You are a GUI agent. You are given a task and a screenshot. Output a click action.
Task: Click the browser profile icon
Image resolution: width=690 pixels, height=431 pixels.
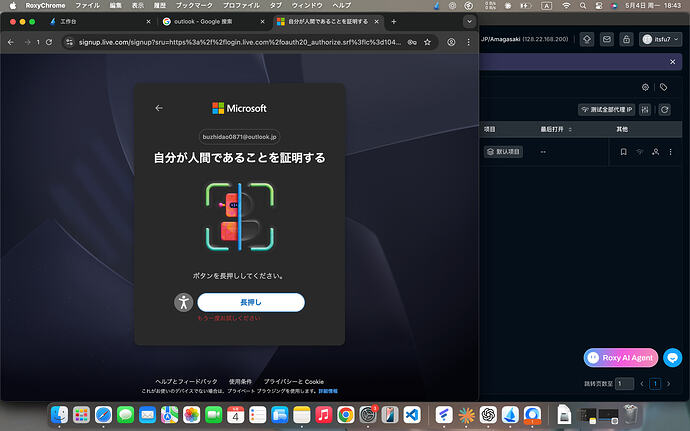click(x=451, y=42)
